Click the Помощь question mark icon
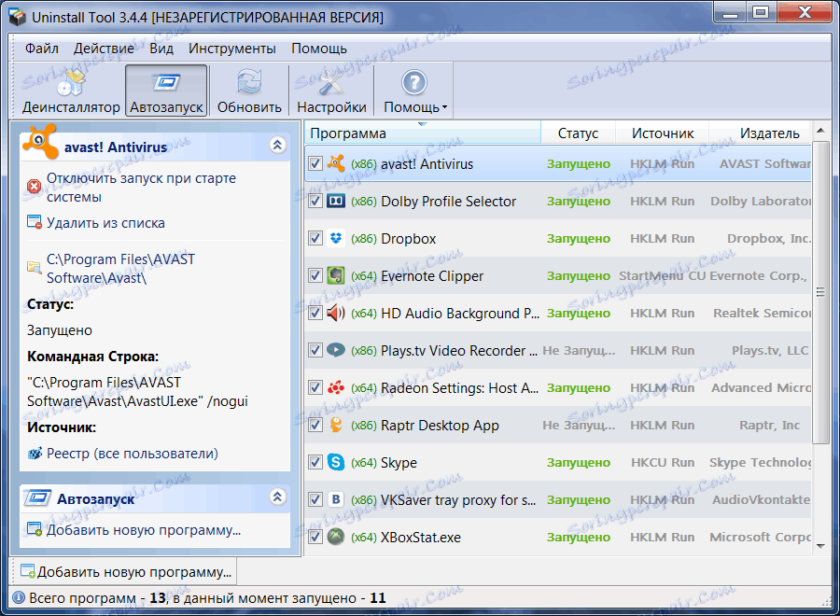Viewport: 840px width, 616px height. click(x=413, y=82)
